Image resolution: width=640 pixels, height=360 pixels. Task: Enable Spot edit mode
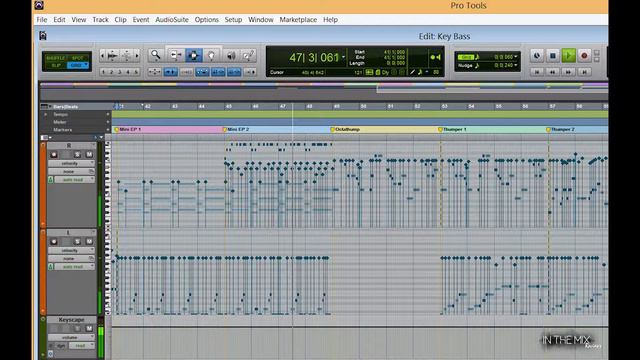coord(78,58)
